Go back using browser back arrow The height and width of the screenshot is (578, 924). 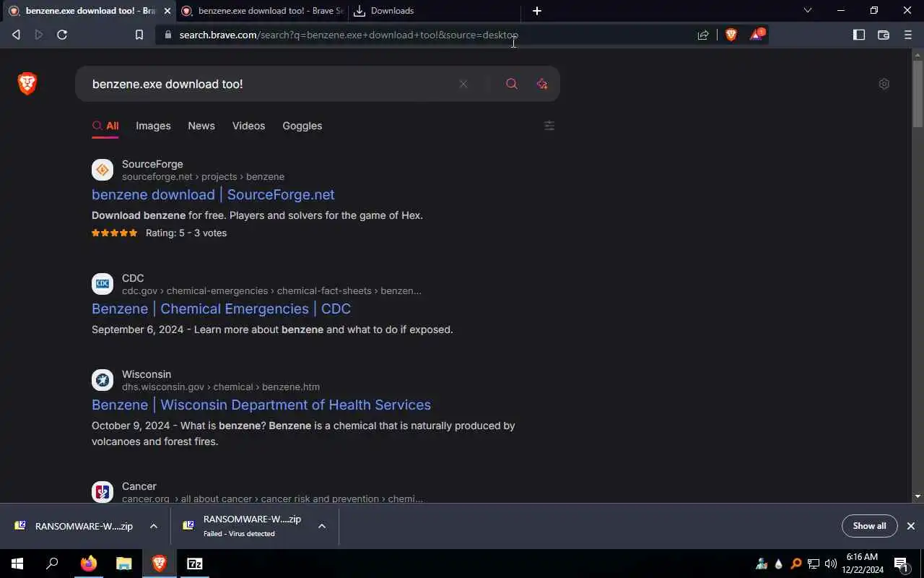tap(16, 35)
